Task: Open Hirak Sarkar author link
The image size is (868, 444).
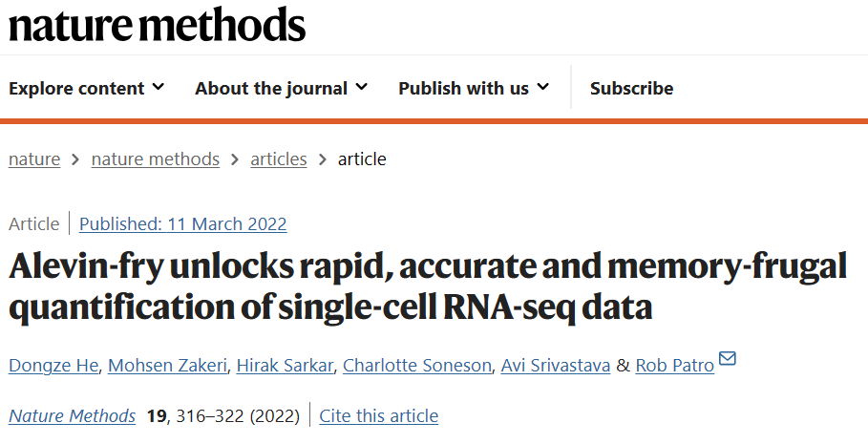Action: coord(285,366)
